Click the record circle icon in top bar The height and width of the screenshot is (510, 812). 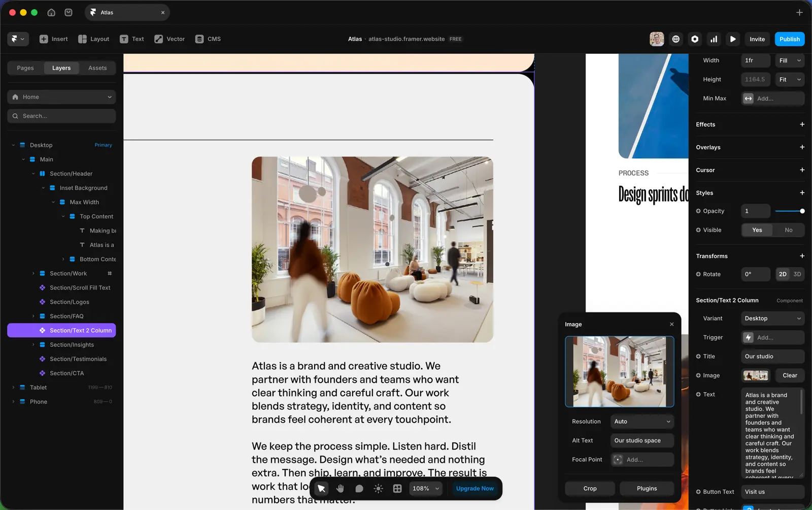(695, 39)
